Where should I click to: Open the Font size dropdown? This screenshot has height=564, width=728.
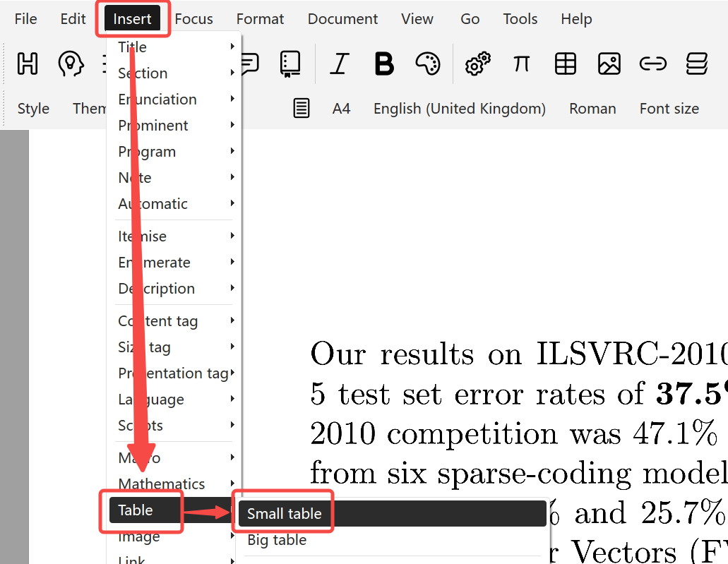[x=669, y=108]
